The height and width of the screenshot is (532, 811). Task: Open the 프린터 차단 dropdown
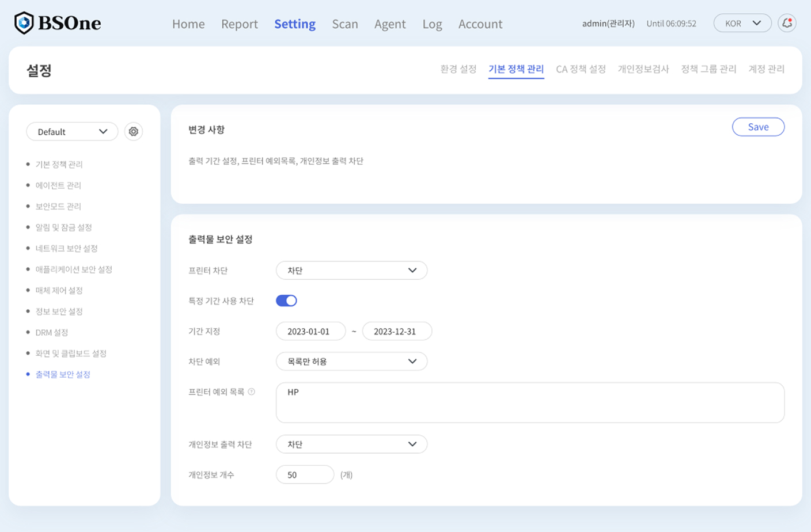[351, 271]
